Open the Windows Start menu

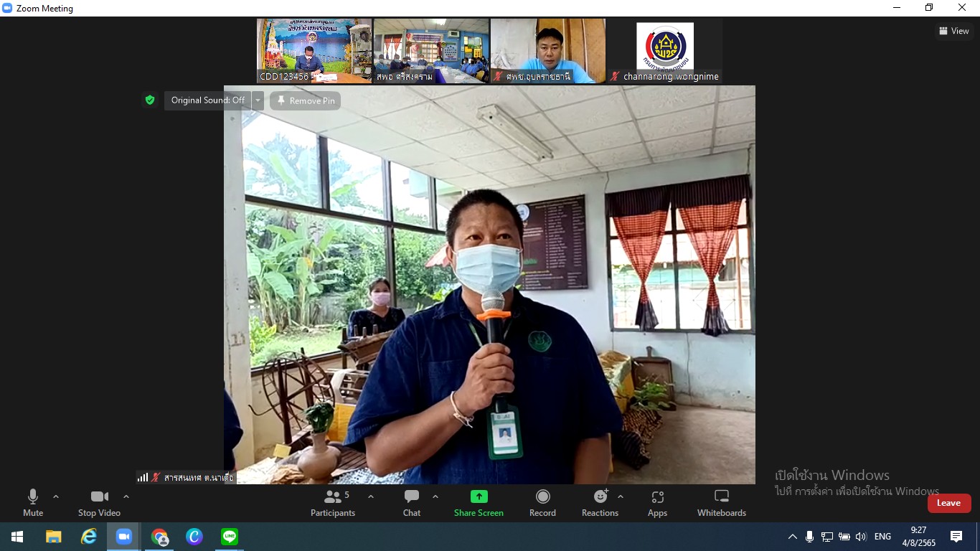(17, 537)
